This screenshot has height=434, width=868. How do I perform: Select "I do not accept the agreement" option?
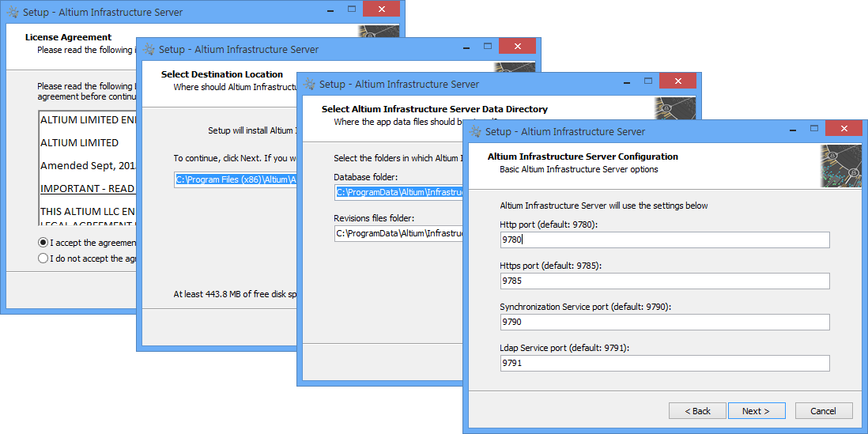(43, 259)
